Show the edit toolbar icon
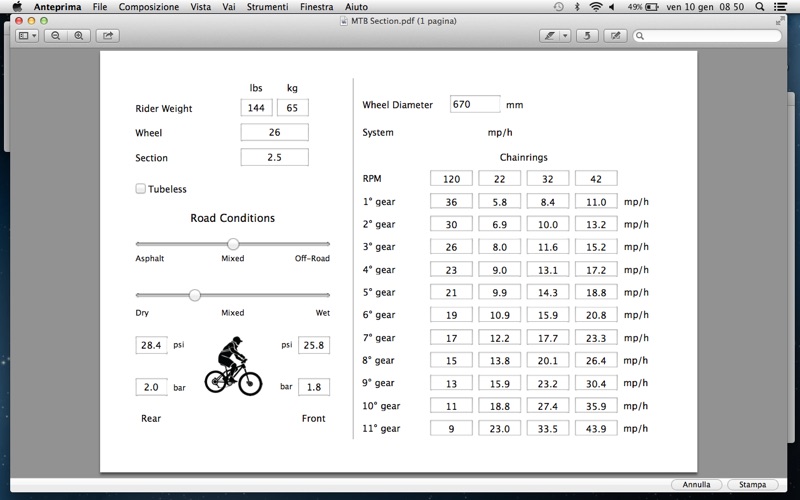 (615, 36)
